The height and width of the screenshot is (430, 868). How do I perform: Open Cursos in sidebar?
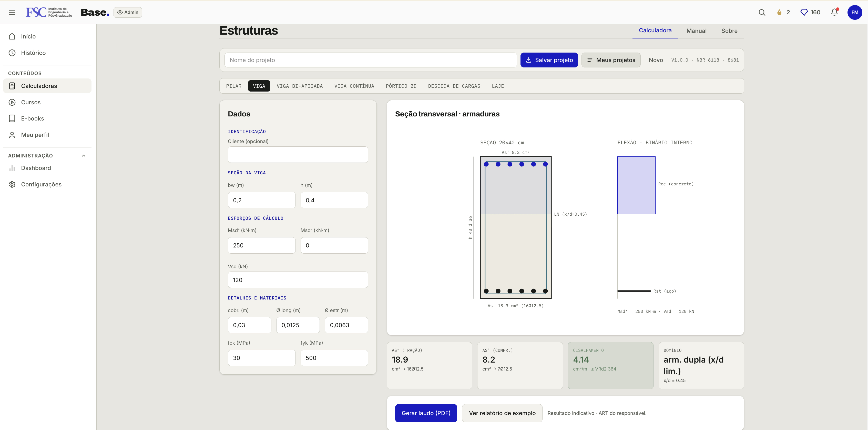pyautogui.click(x=47, y=102)
